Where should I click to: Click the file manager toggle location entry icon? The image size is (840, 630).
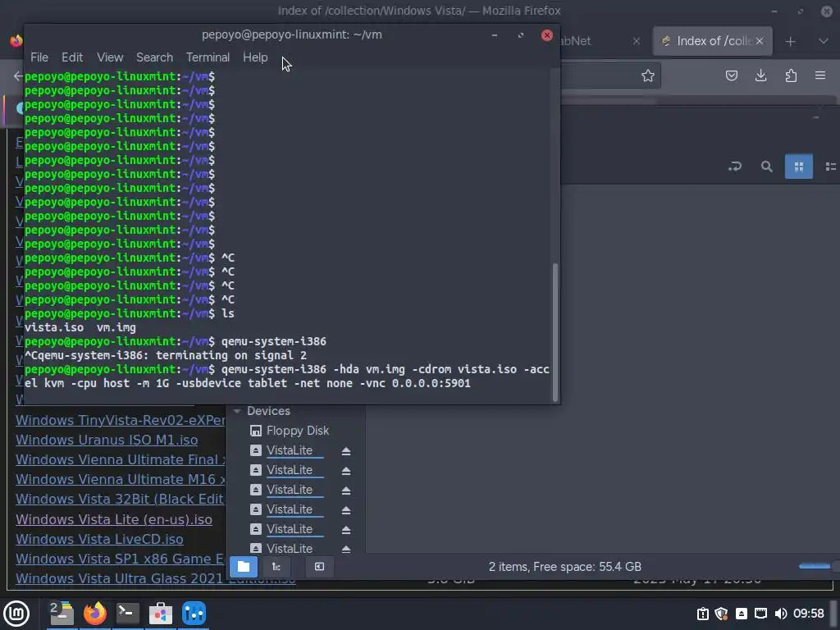[734, 167]
